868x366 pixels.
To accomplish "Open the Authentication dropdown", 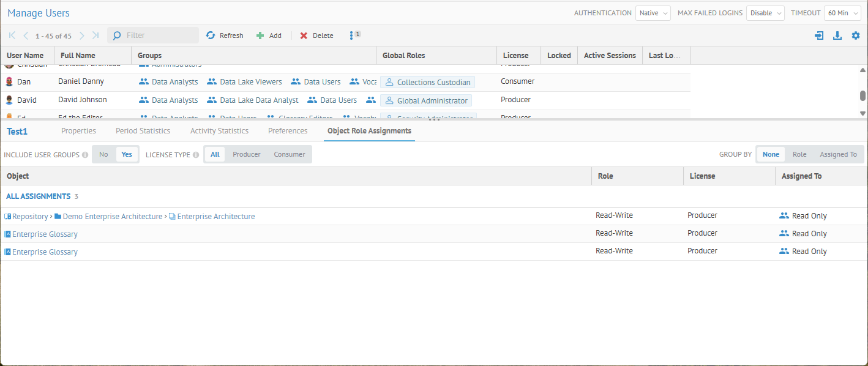I will (x=653, y=13).
